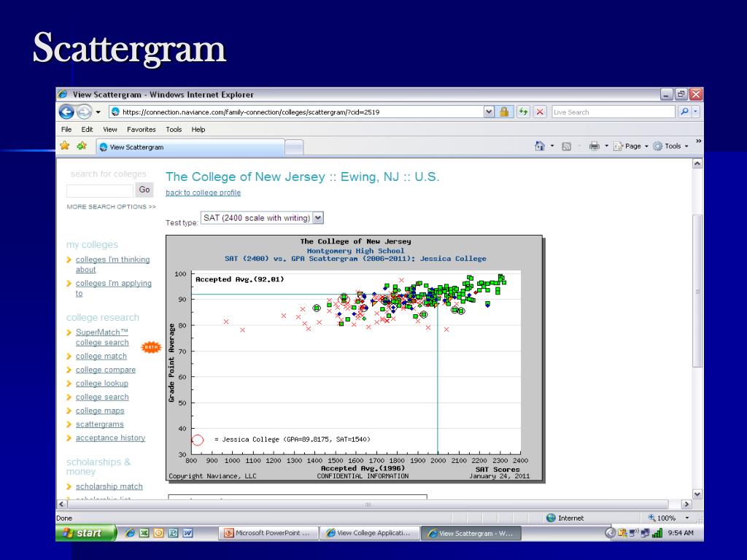
Task: Open the Print options dropdown arrow
Action: [x=606, y=146]
